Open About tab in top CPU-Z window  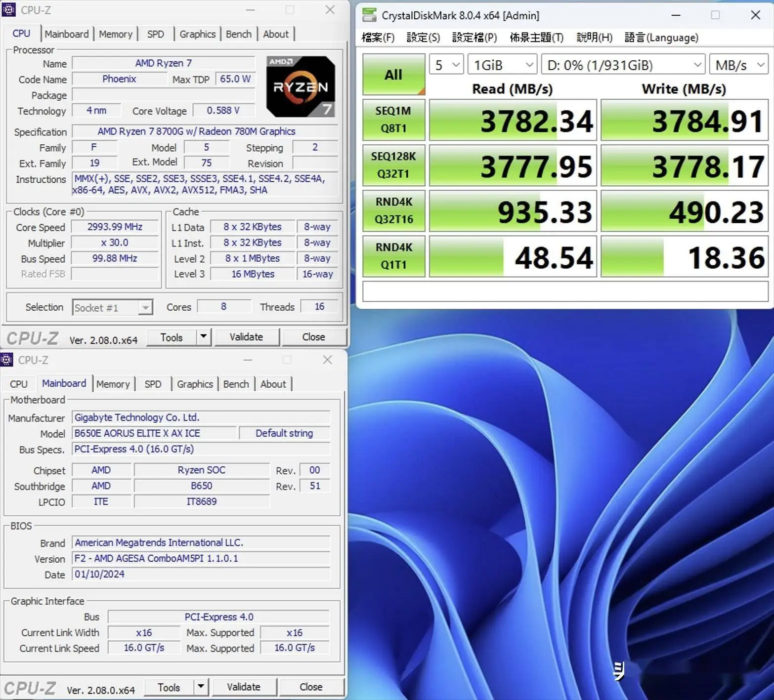pyautogui.click(x=276, y=34)
